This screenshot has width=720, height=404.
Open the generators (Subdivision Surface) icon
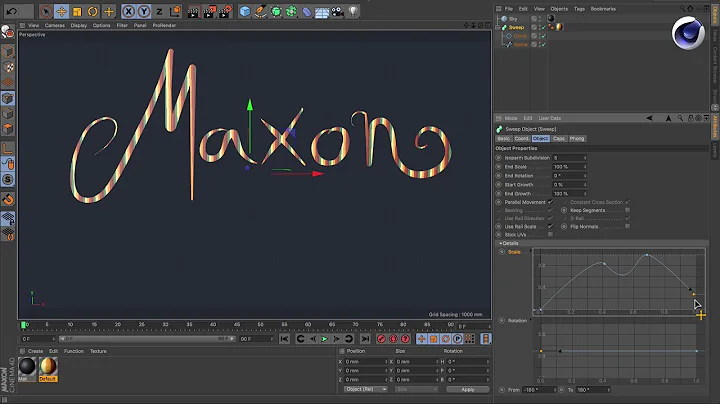276,11
